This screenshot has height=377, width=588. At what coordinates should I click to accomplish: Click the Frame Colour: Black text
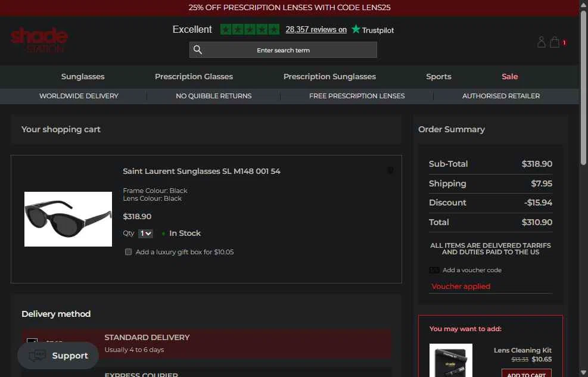pyautogui.click(x=155, y=191)
